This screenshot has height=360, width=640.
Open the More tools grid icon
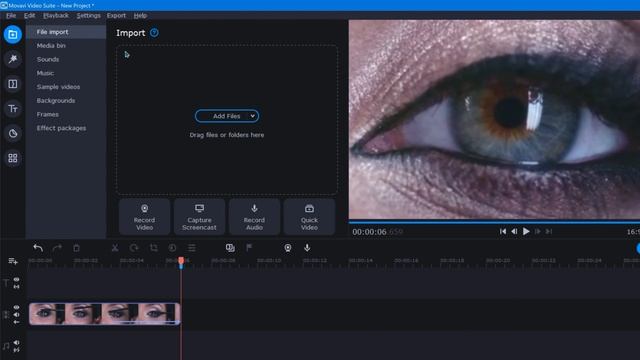point(13,158)
